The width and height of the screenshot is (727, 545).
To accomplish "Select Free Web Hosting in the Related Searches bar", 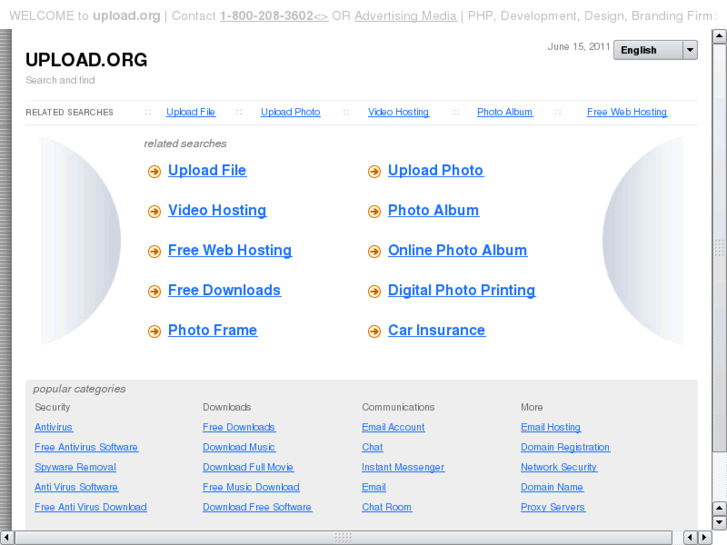I will coord(627,112).
